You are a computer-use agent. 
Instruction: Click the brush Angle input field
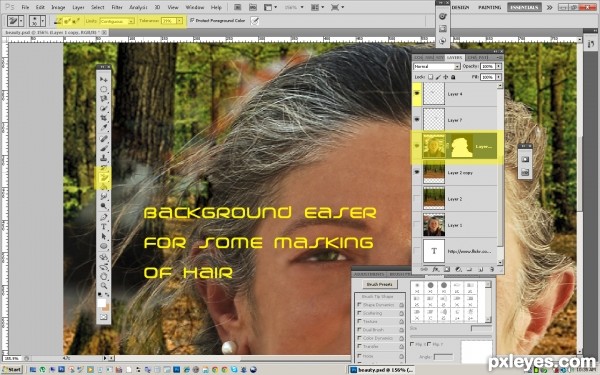(x=443, y=357)
